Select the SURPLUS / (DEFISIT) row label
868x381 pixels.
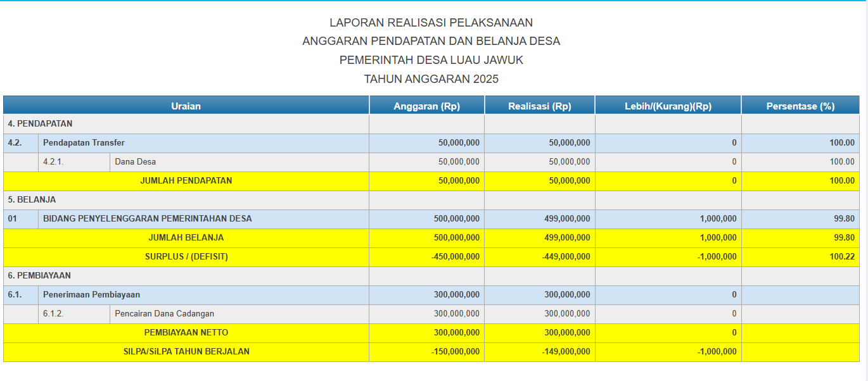click(186, 257)
